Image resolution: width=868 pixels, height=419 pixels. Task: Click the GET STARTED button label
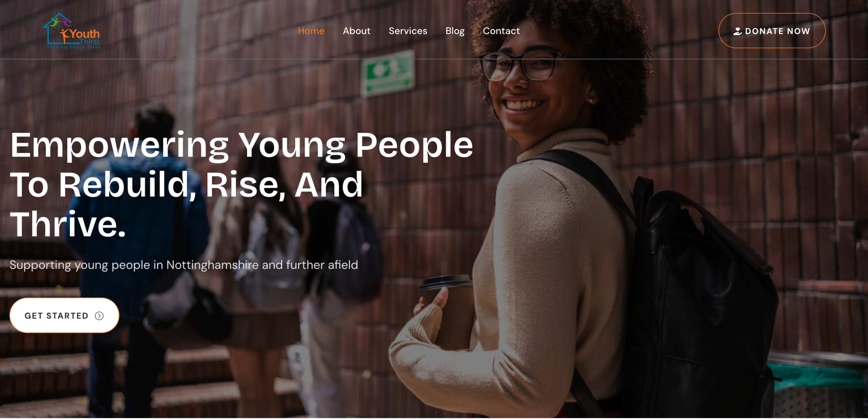(56, 316)
